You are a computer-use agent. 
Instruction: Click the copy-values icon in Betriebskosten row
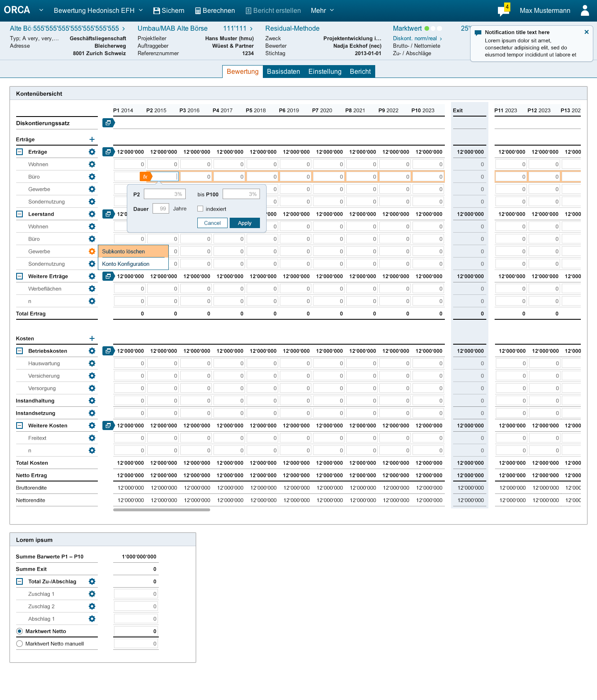click(108, 351)
